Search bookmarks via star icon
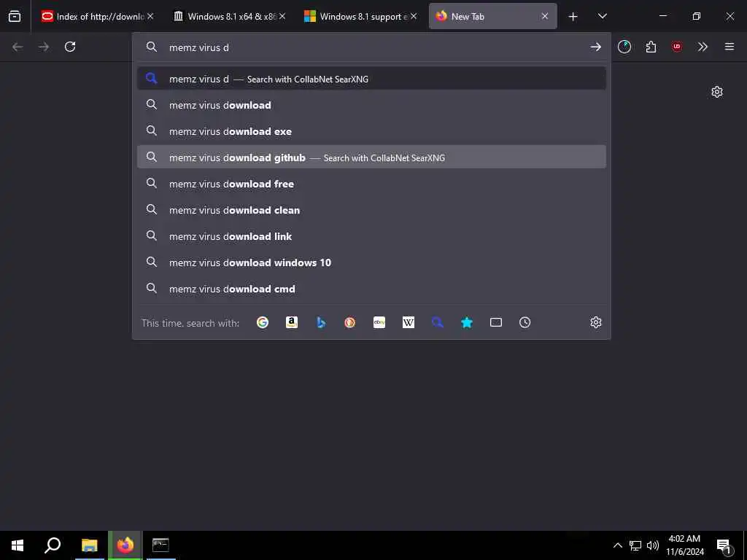Screen dimensions: 747x560 [467, 322]
